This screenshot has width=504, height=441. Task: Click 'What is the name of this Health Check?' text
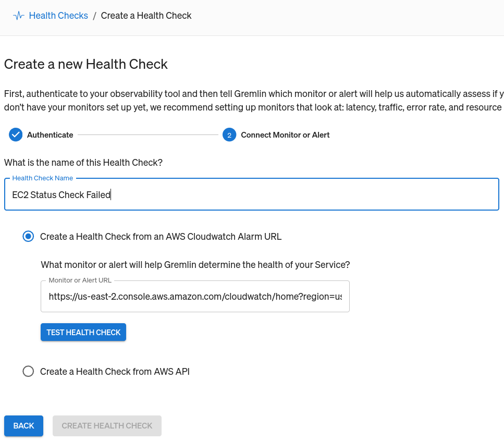pyautogui.click(x=83, y=163)
